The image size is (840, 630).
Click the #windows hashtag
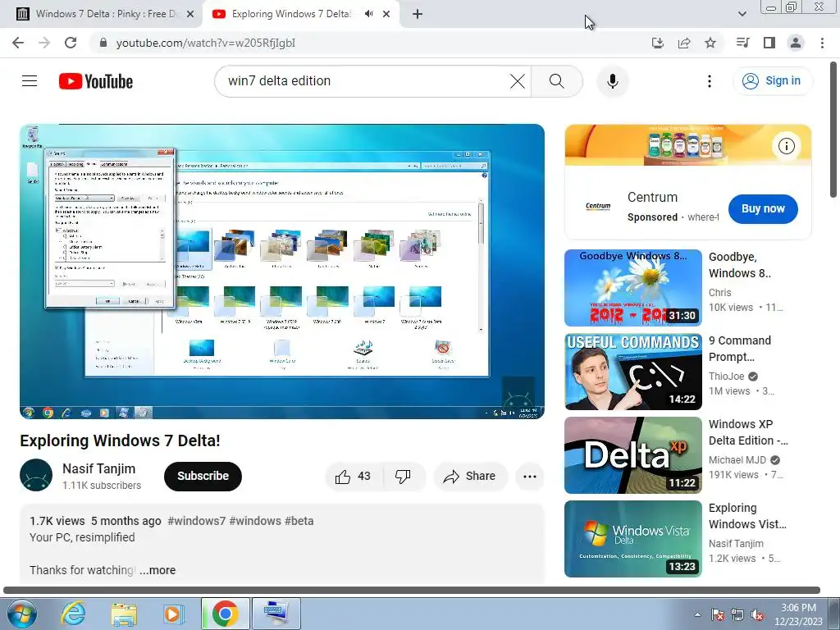(x=255, y=521)
